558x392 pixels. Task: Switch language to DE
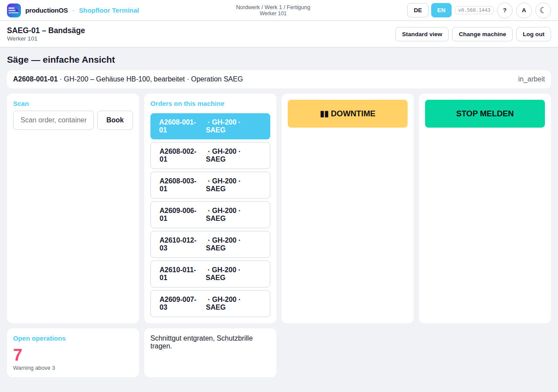[418, 10]
